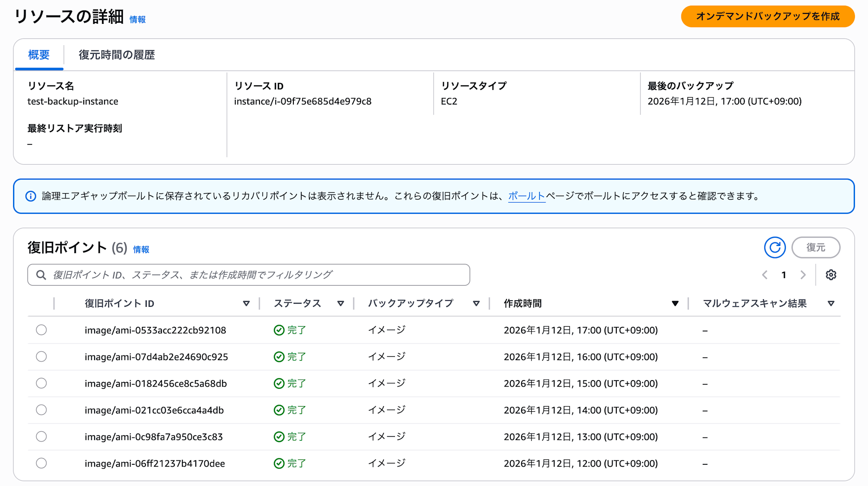Toggle the 作成時間 sort order arrow
This screenshot has width=868, height=486.
674,303
